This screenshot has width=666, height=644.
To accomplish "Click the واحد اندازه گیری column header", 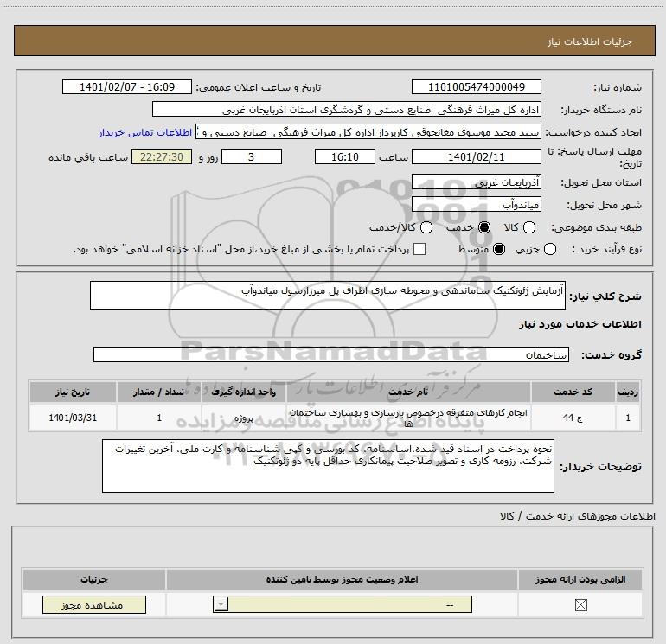I will click(243, 392).
